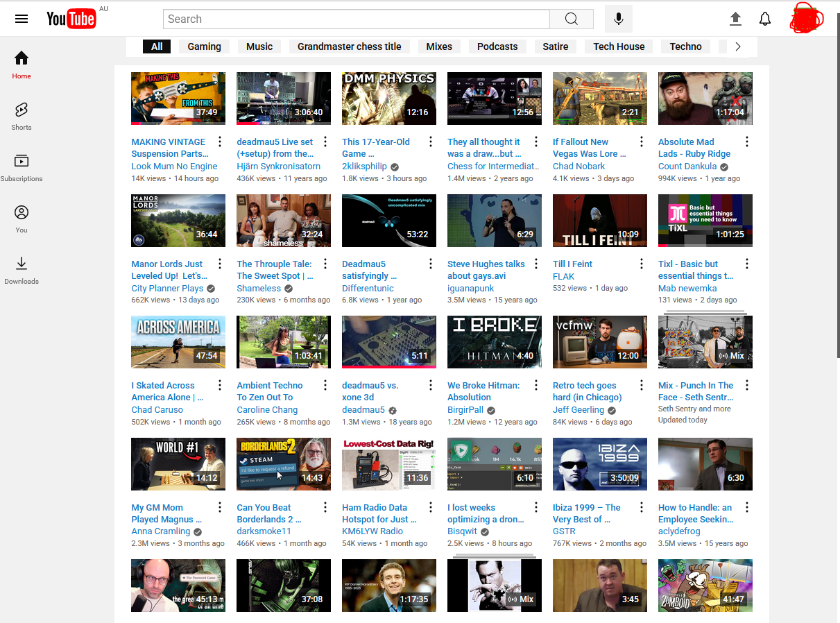Image resolution: width=840 pixels, height=623 pixels.
Task: Open the Borderlands 2 Steam refund thumbnail
Action: click(x=284, y=464)
